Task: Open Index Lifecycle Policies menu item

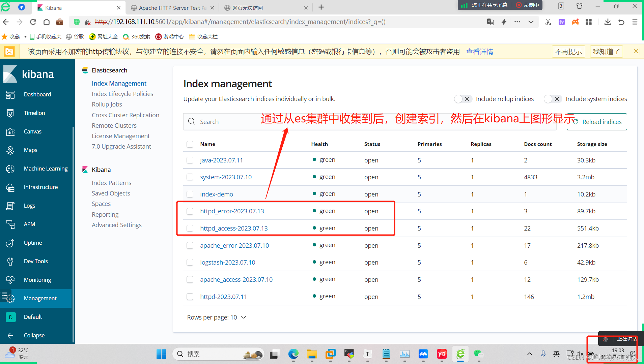Action: click(x=122, y=94)
